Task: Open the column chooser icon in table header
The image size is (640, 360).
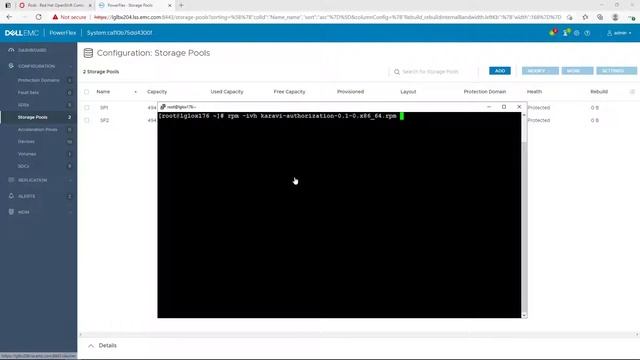Action: tap(632, 92)
